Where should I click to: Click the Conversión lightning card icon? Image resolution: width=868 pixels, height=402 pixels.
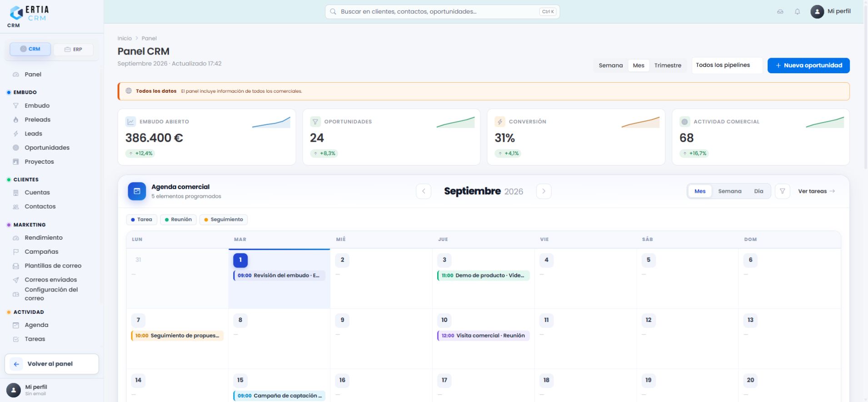500,122
